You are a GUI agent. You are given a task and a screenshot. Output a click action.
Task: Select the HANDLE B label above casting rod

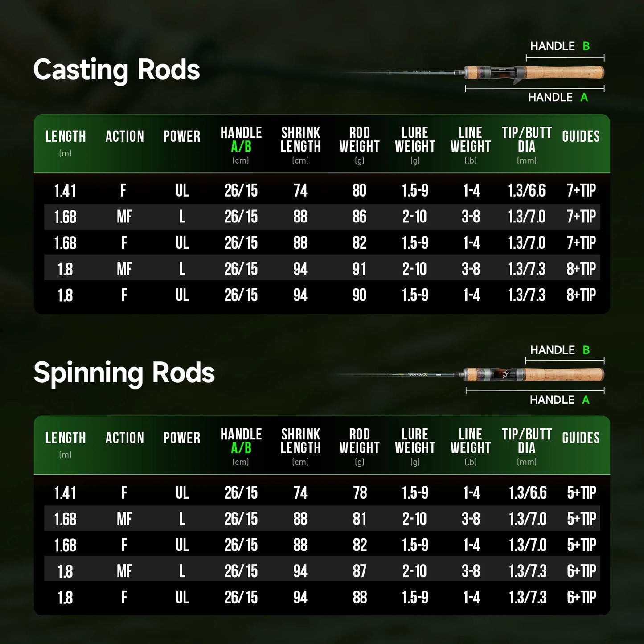point(560,46)
